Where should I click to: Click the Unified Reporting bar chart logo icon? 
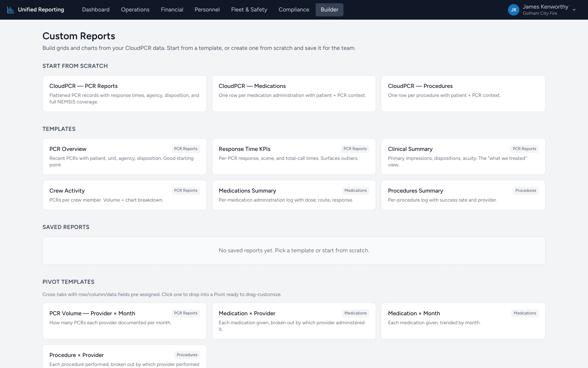coord(10,10)
